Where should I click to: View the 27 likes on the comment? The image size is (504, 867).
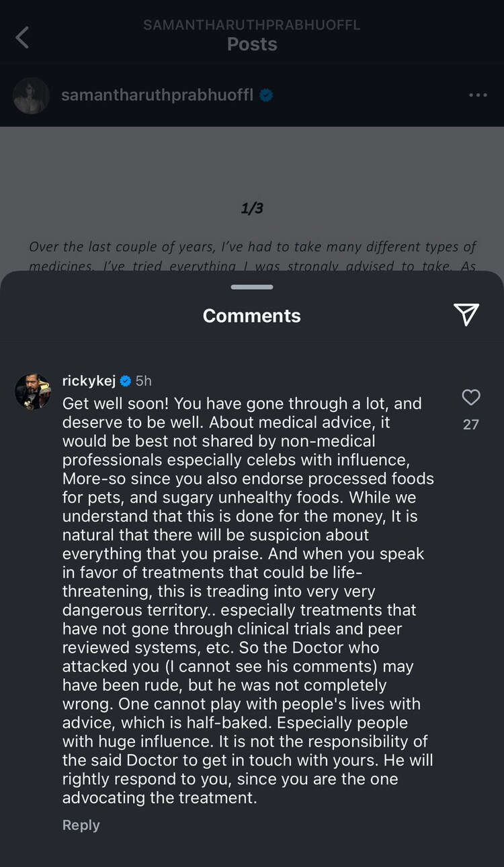click(471, 424)
